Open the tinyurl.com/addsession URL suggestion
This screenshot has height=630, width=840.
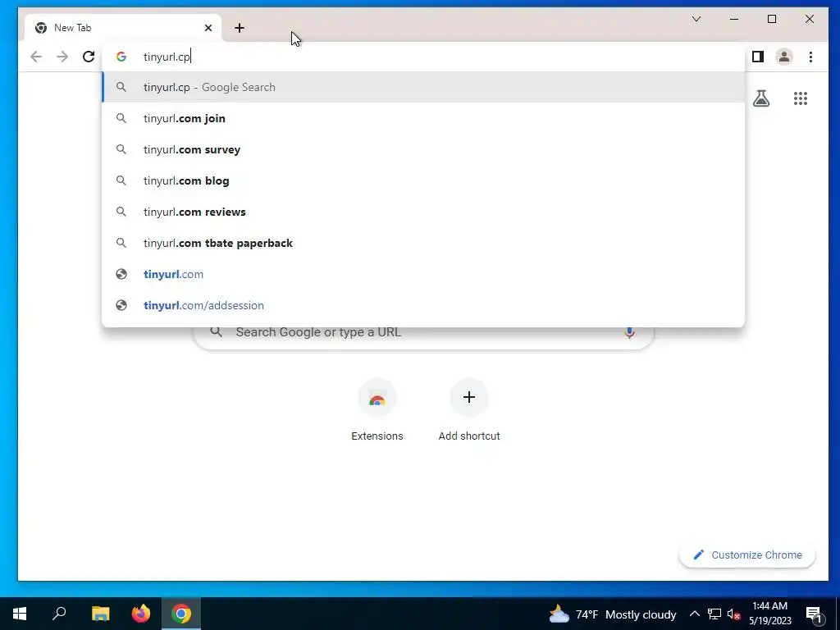[423, 305]
